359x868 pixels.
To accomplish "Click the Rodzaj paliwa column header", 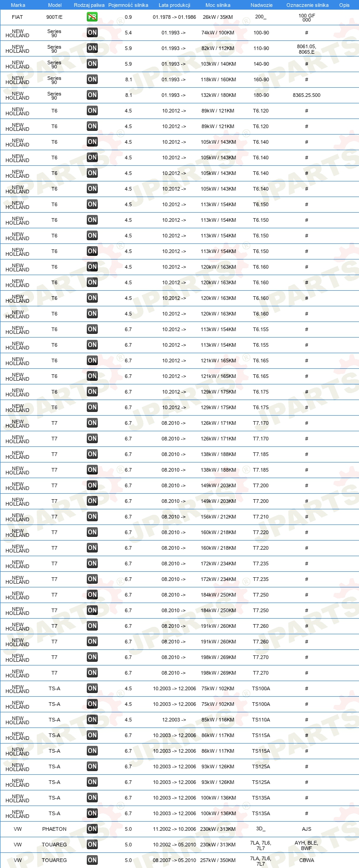I will (89, 5).
